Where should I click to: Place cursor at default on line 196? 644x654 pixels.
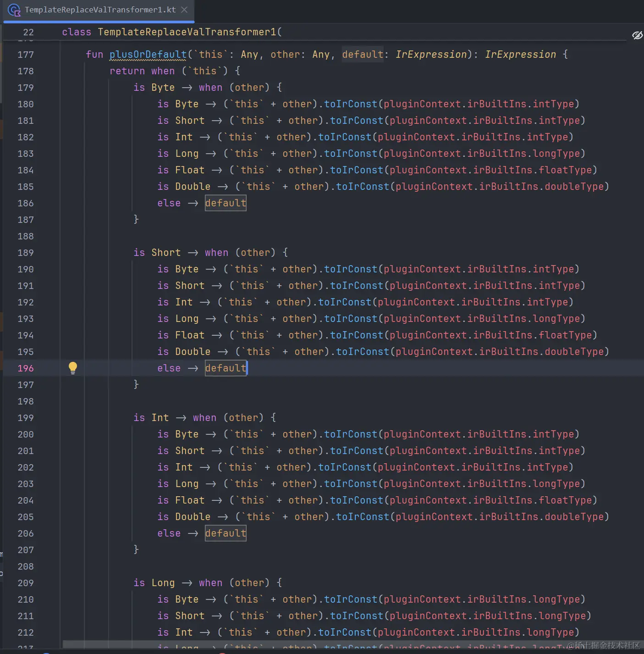[226, 368]
